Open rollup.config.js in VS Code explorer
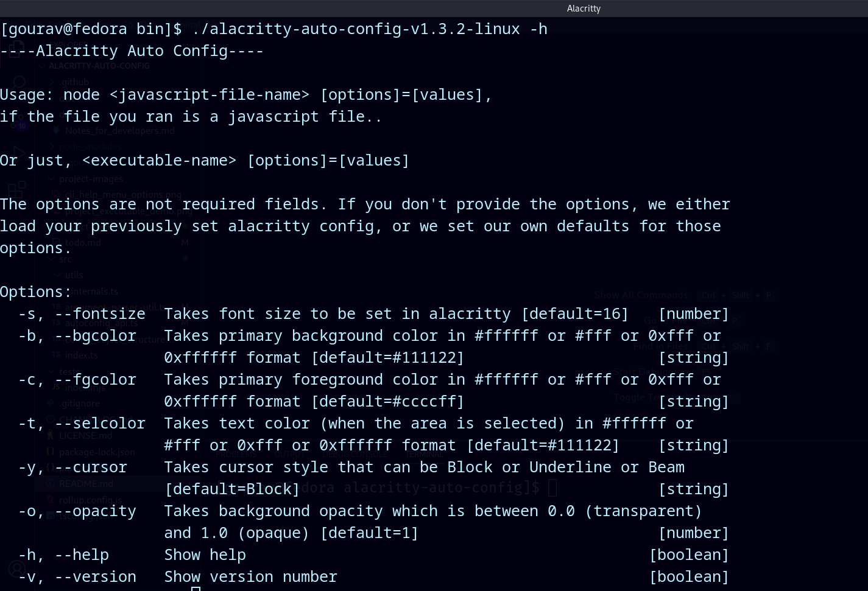 pos(85,500)
